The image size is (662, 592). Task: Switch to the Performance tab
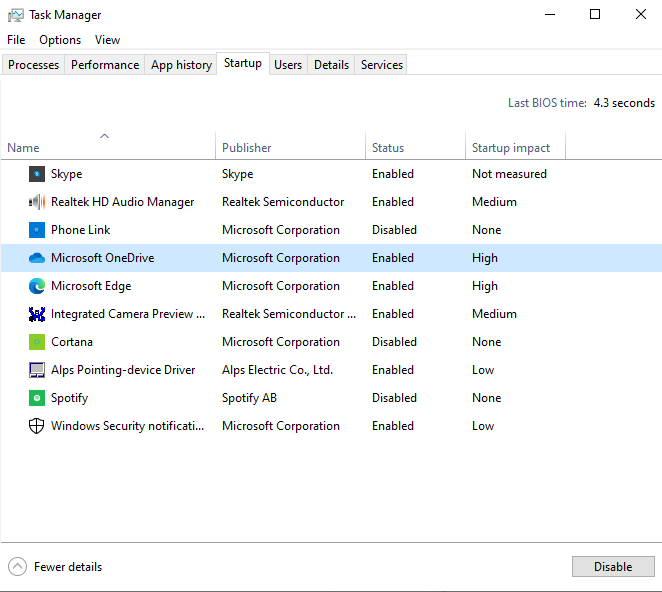tap(105, 65)
